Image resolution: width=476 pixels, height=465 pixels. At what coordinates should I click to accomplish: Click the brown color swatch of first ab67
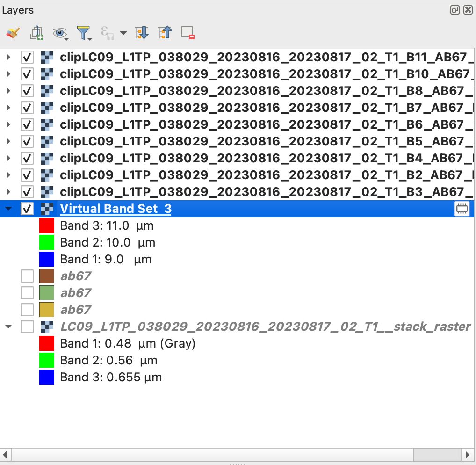point(47,276)
